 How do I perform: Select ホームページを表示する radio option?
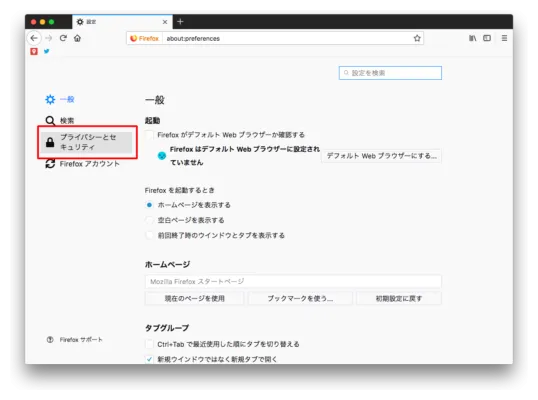(149, 205)
